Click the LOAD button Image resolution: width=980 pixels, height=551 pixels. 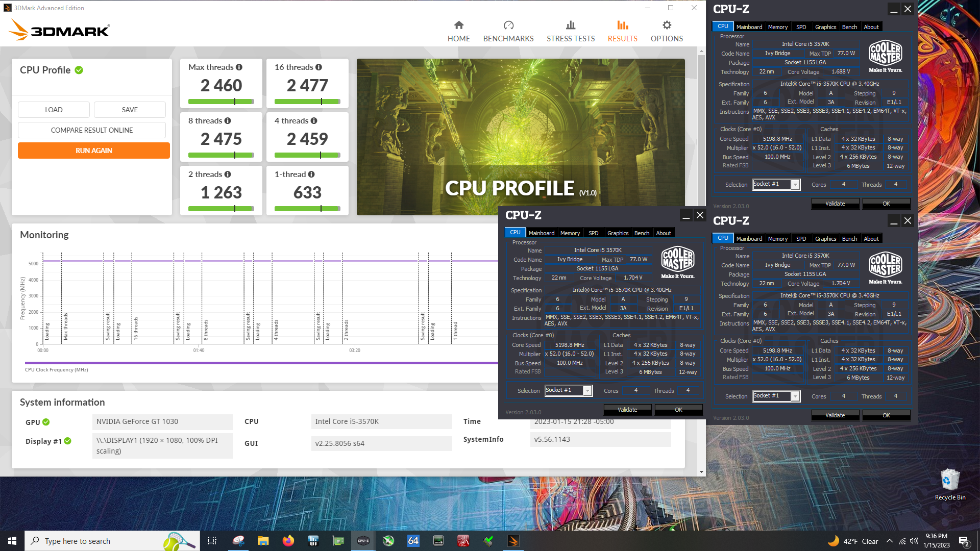pyautogui.click(x=54, y=110)
